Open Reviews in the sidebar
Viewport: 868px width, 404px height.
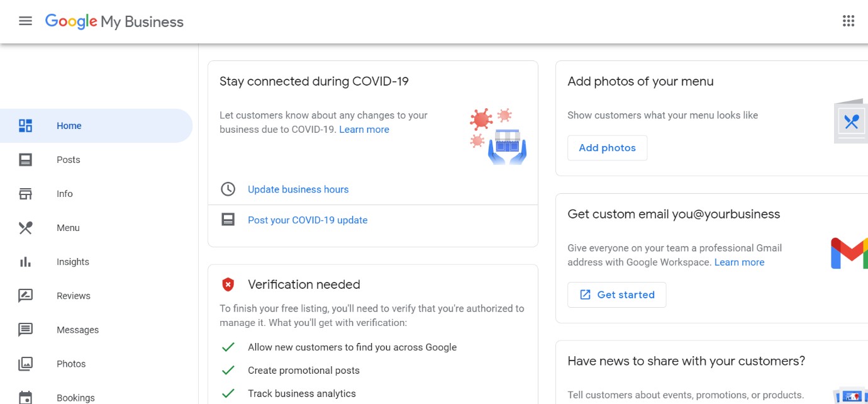96,296
